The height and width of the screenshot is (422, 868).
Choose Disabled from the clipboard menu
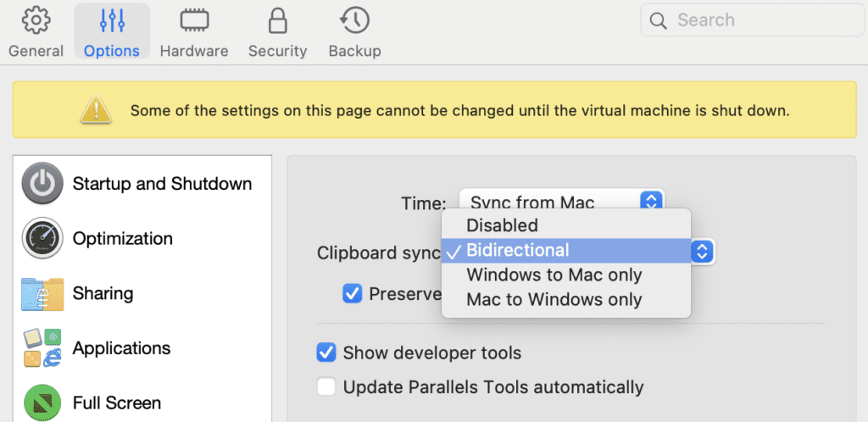[x=502, y=225]
